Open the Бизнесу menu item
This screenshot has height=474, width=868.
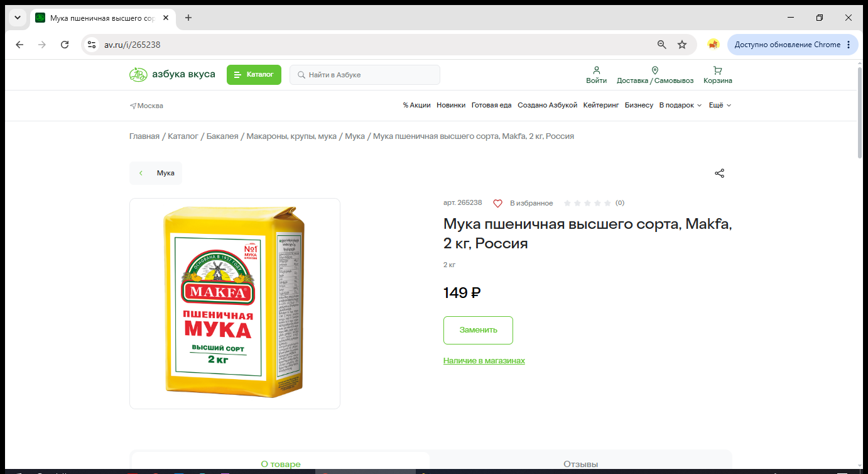tap(639, 105)
